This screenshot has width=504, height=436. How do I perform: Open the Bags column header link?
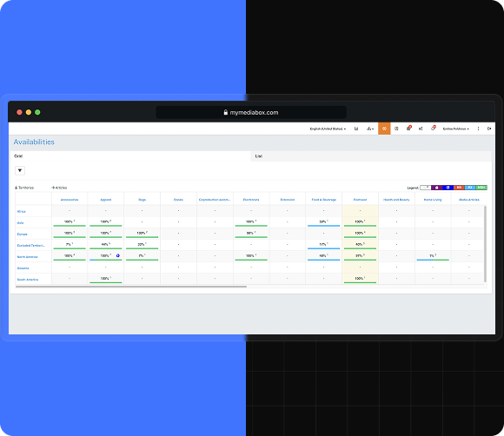point(142,200)
